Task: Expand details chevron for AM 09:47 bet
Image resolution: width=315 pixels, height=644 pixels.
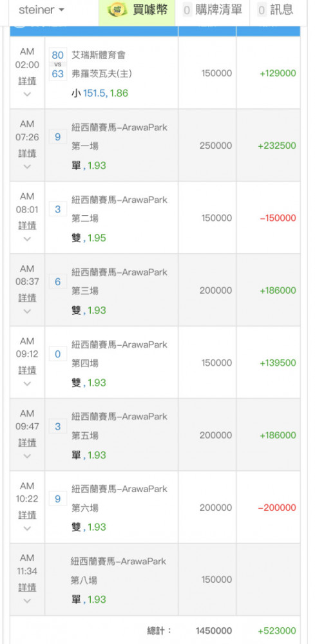Action: pos(27,456)
